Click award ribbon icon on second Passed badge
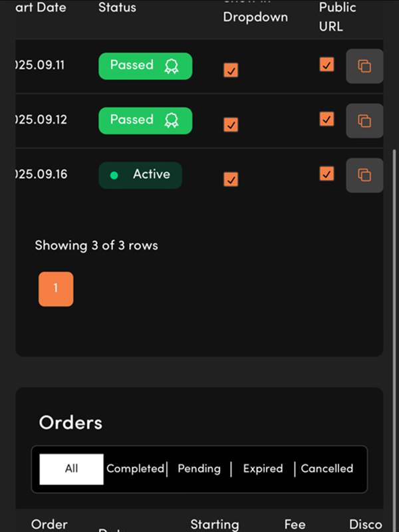 point(172,120)
